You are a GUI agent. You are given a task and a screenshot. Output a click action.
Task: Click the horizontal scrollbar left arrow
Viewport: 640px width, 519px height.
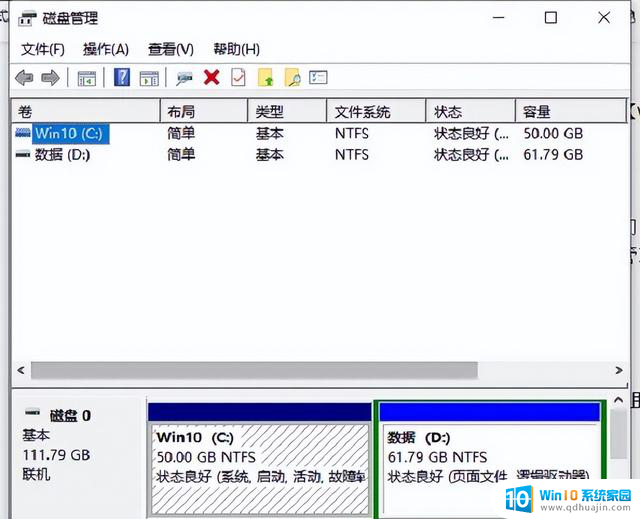coord(21,370)
